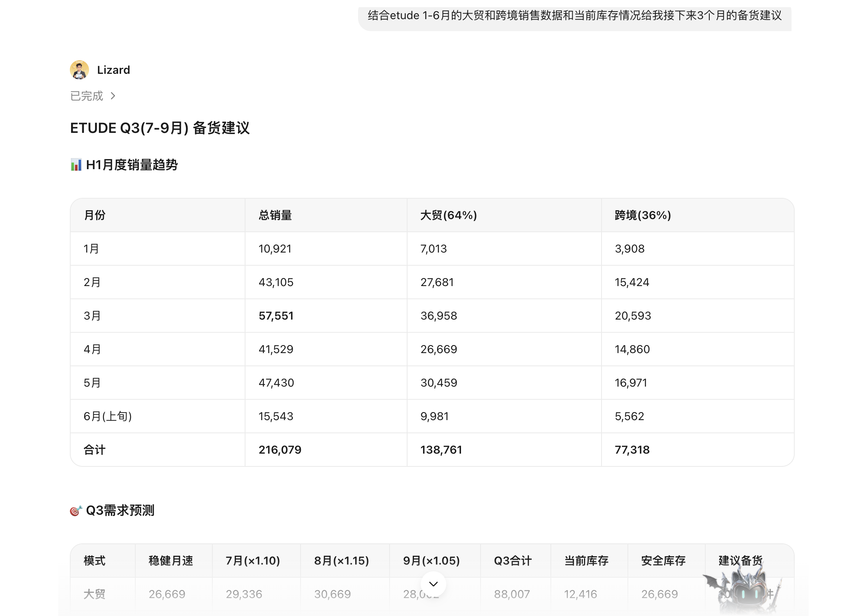This screenshot has width=847, height=616.
Task: Select the heading ETUDE Q3(7-9月) 备货建议
Action: [160, 128]
